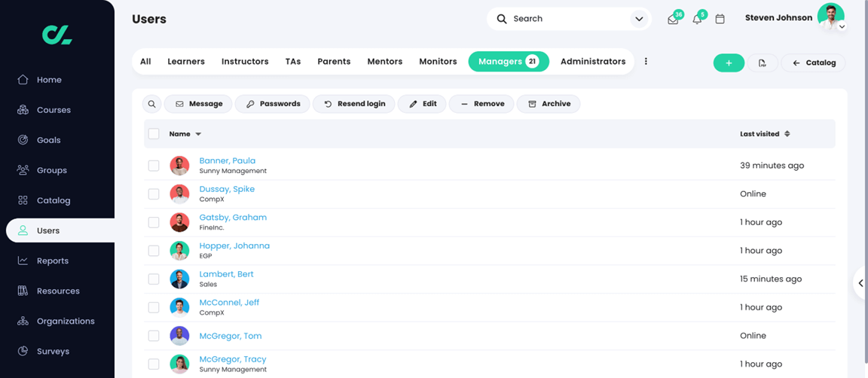Sort by the Last visited column
Viewport: 868px width, 378px height.
765,134
